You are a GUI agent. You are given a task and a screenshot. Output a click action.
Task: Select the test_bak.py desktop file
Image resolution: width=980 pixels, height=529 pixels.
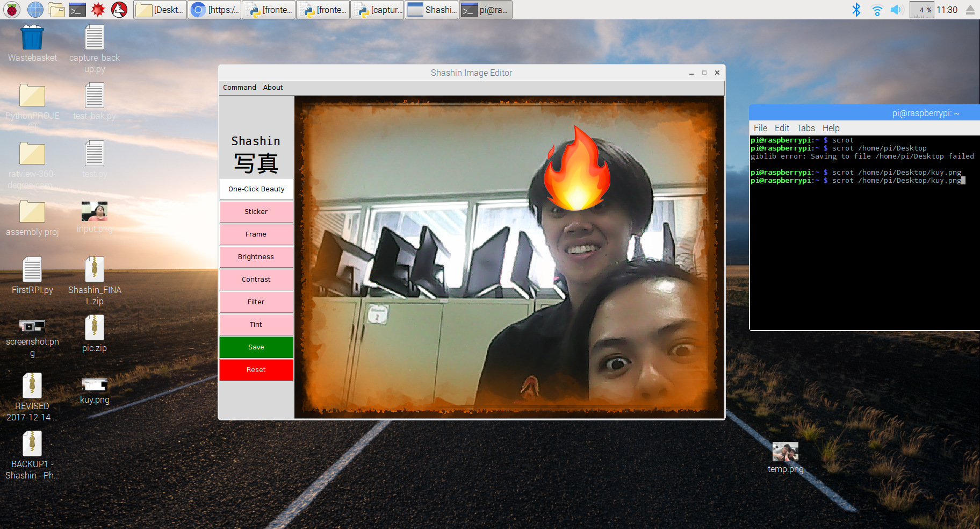(x=95, y=102)
